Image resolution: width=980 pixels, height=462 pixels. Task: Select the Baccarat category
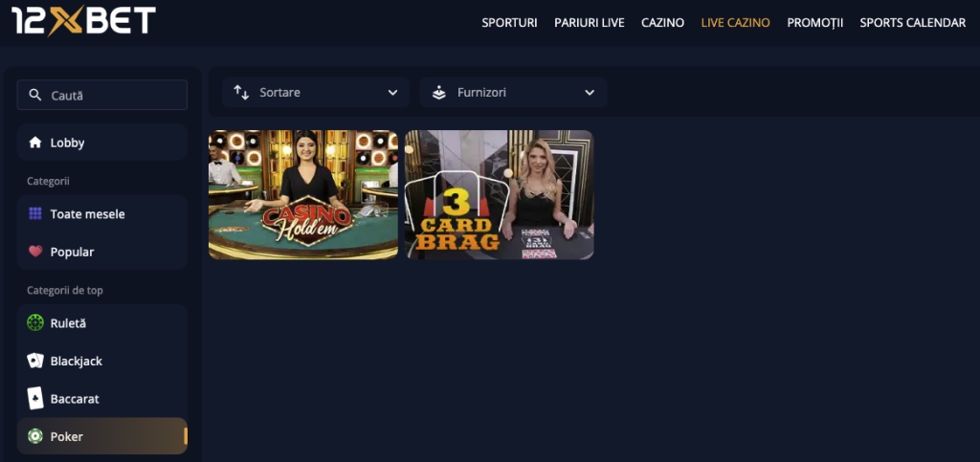click(101, 398)
